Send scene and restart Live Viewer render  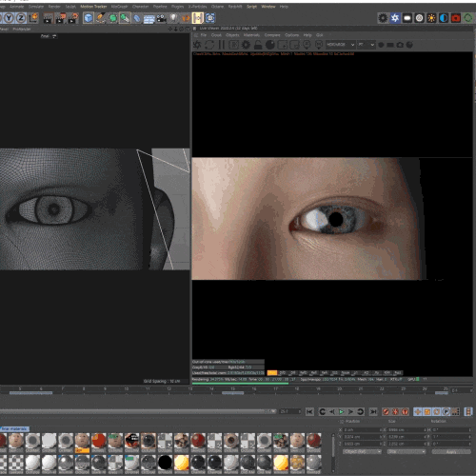pyautogui.click(x=197, y=45)
